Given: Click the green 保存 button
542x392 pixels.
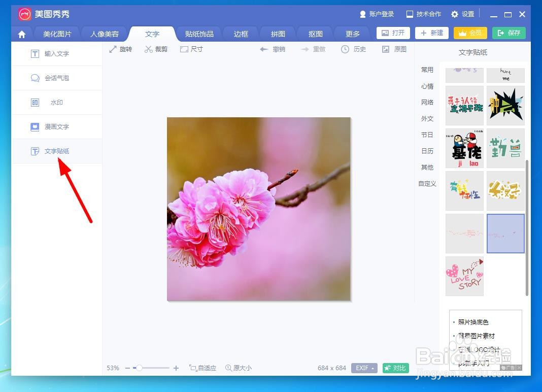Looking at the screenshot, I should tap(509, 33).
